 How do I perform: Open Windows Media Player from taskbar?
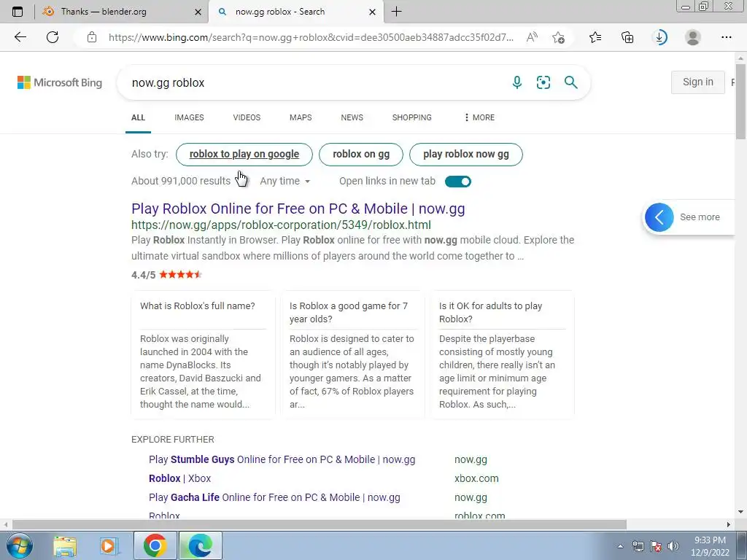pos(109,546)
